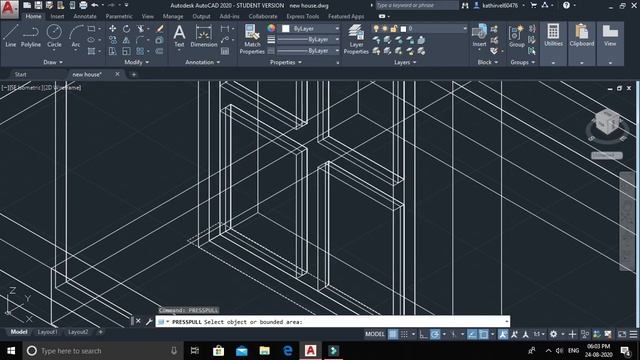Expand the Properties panel
The image size is (640, 360).
point(285,62)
